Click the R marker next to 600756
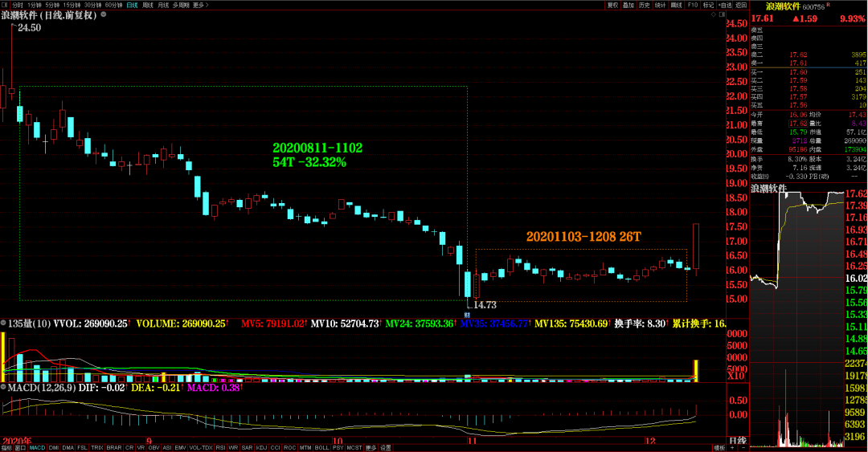This screenshot has width=868, height=452. point(829,5)
